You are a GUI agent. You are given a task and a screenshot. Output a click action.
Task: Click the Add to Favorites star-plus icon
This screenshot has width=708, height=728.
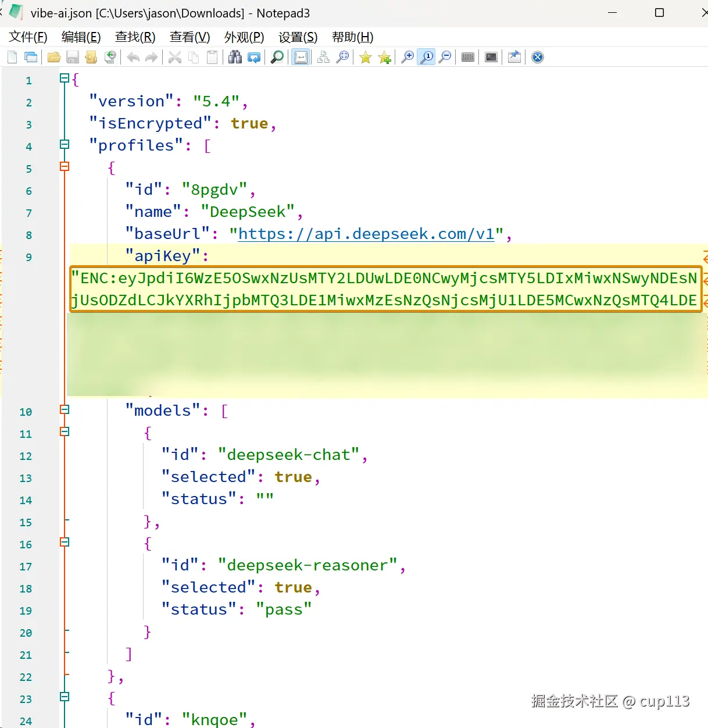point(384,57)
